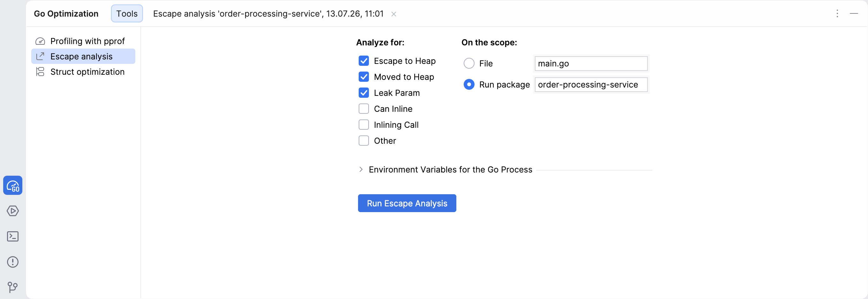
Task: Open the Problems tool window icon
Action: [x=13, y=262]
